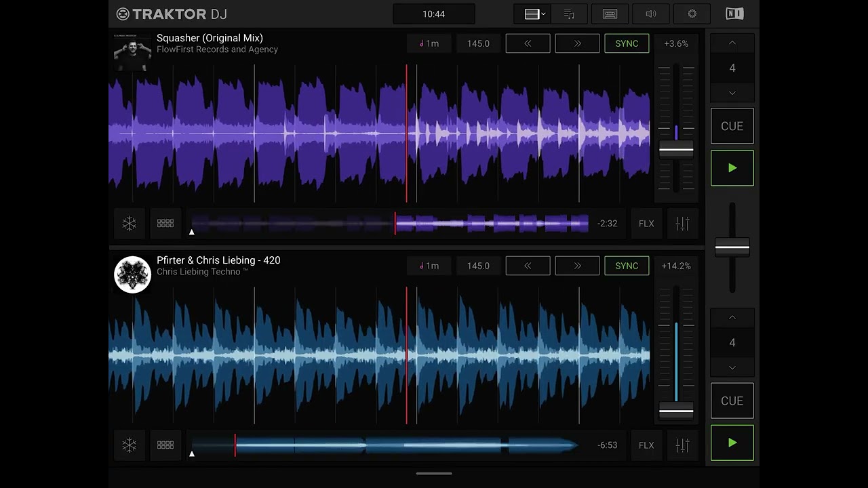Click the -2:32 remaining time display
Screen dimensions: 868x488
608,223
